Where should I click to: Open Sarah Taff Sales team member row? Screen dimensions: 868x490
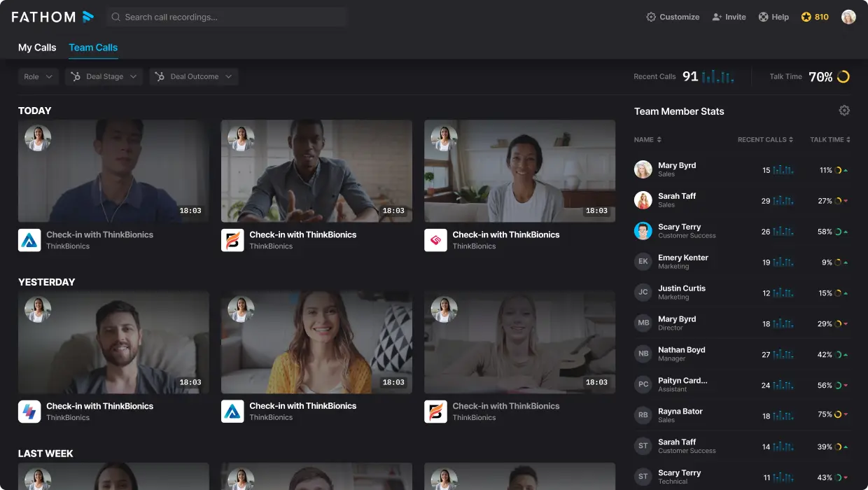point(742,201)
